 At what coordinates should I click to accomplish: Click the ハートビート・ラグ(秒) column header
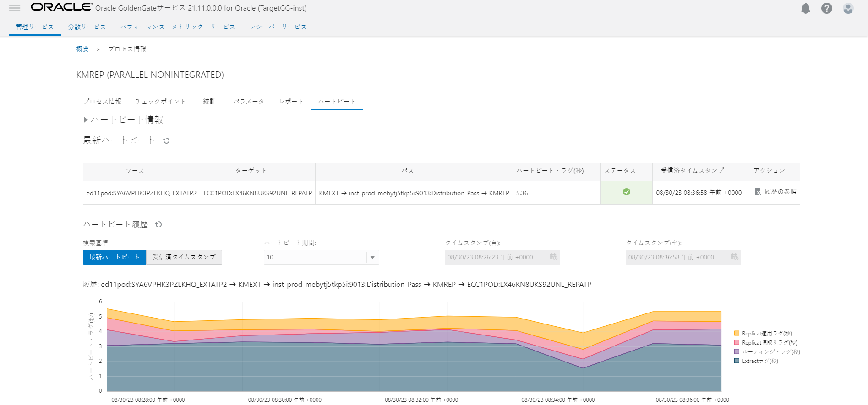coord(557,172)
